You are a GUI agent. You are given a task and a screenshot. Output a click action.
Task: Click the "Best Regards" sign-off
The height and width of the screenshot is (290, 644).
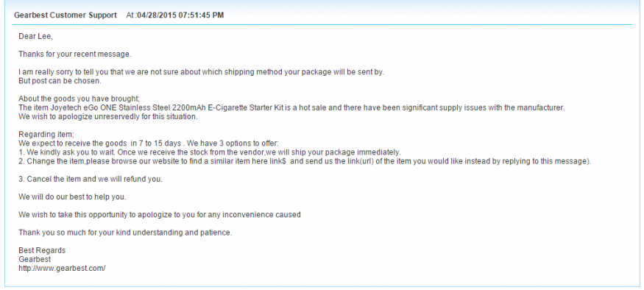click(42, 250)
